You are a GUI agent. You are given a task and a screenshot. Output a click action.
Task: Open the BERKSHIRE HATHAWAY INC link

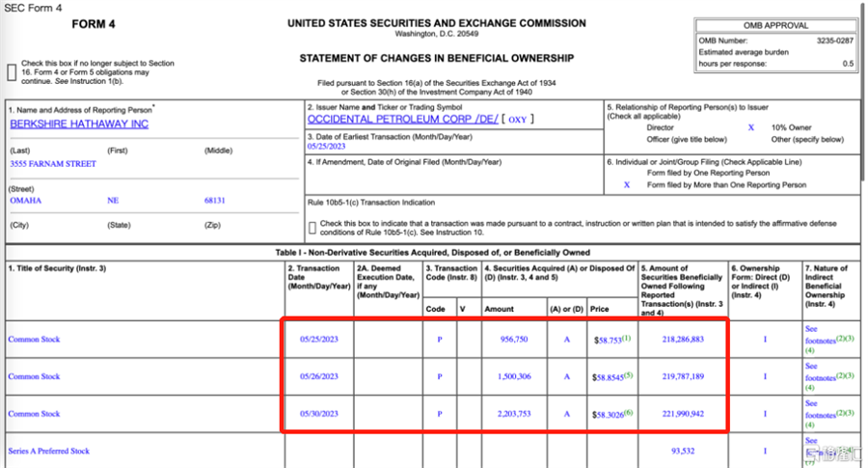point(79,124)
